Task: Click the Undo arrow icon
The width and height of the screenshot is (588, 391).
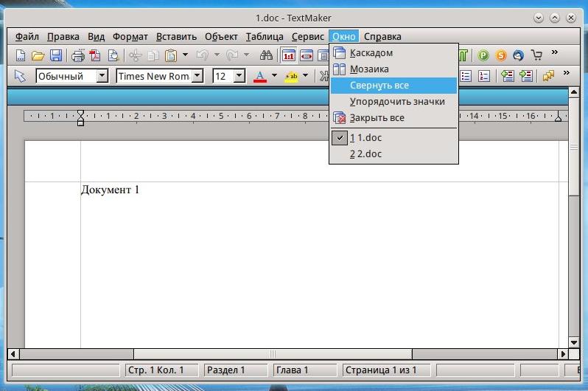Action: 203,55
